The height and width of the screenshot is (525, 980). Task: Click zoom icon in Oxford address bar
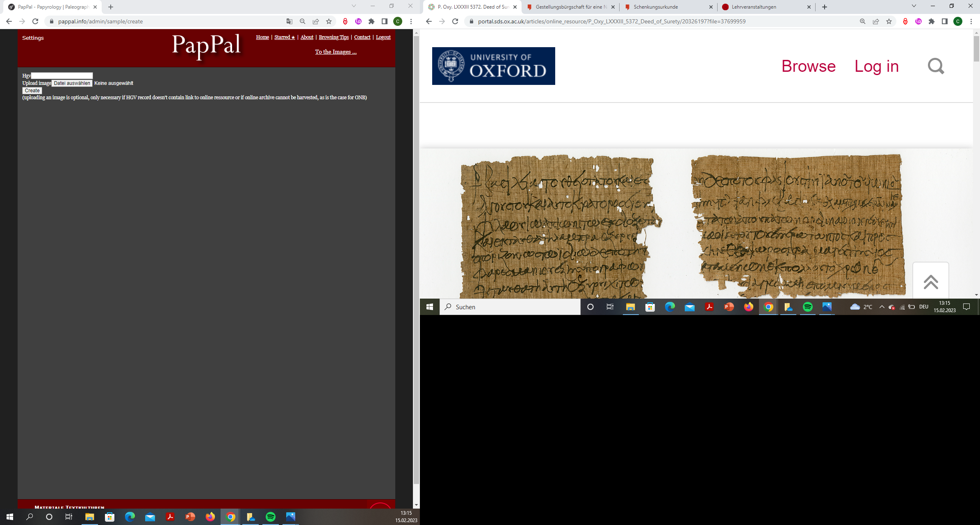pyautogui.click(x=863, y=21)
